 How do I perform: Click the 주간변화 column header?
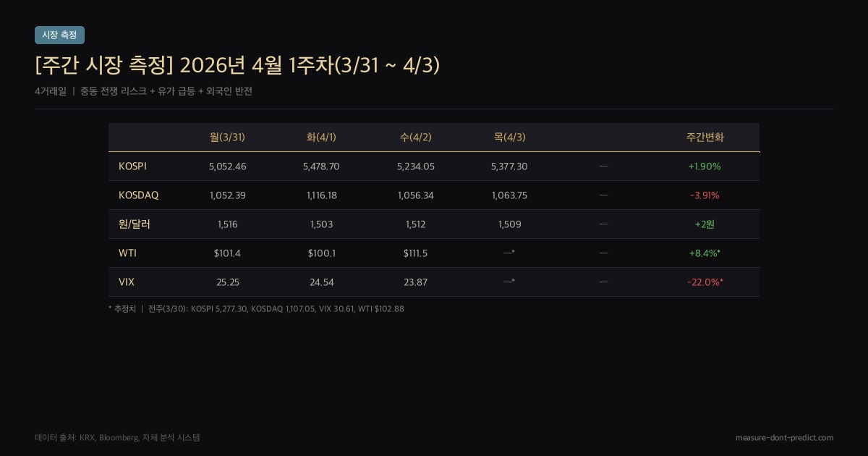coord(705,137)
